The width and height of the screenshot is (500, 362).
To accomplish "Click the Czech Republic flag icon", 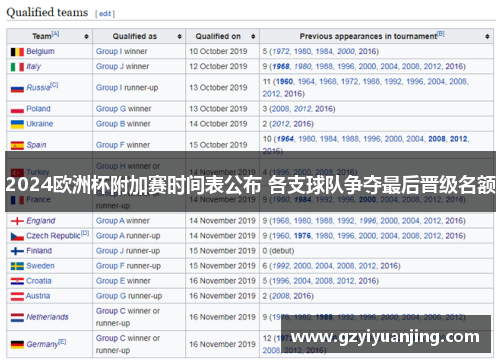I will (x=17, y=236).
